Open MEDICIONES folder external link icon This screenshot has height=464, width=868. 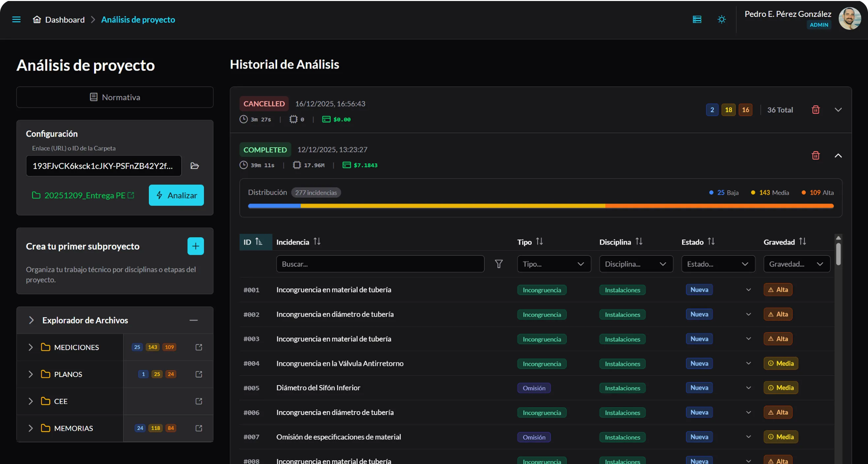tap(199, 347)
